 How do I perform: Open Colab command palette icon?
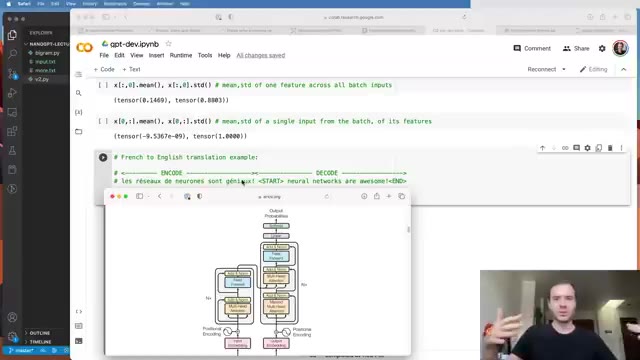tap(78, 326)
